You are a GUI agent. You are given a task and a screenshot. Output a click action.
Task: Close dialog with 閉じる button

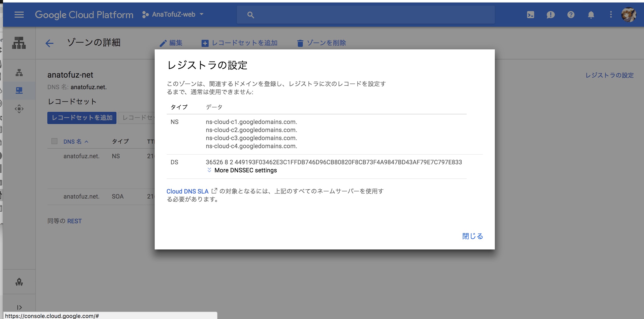click(x=472, y=236)
